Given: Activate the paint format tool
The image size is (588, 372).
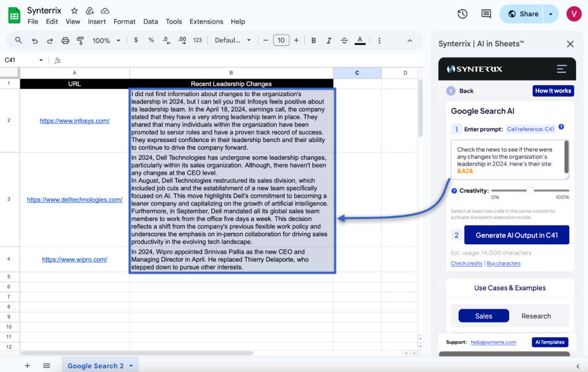Looking at the screenshot, I should click(x=80, y=41).
